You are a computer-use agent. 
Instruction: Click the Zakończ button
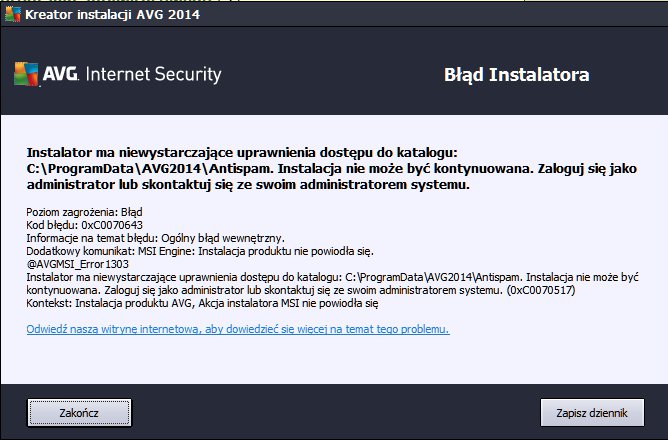point(79,413)
